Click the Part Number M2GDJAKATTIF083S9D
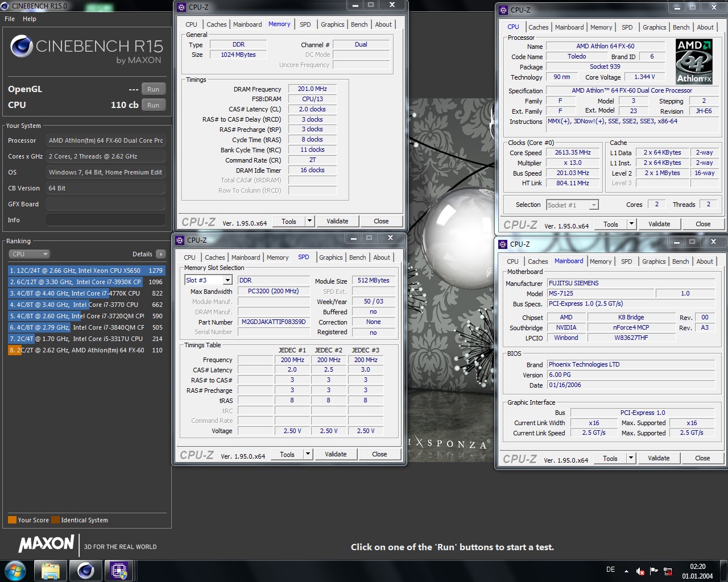The image size is (728, 582). point(274,322)
